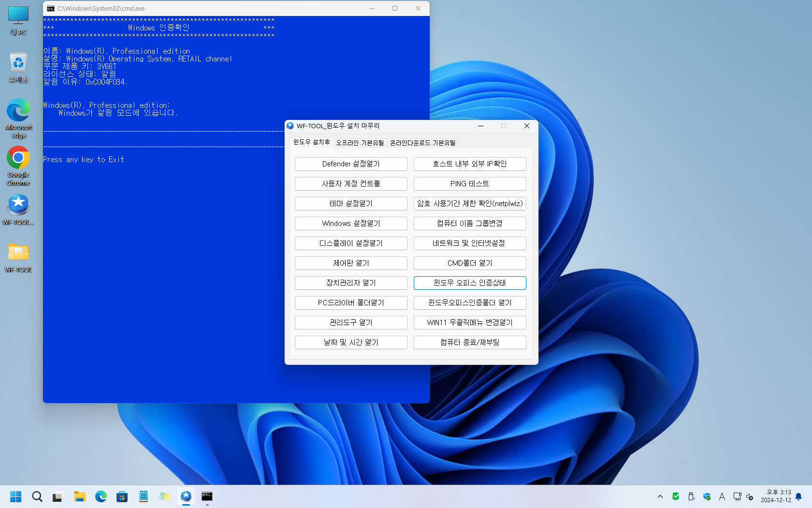Close the WF-TOOL window
The height and width of the screenshot is (508, 812).
click(527, 126)
